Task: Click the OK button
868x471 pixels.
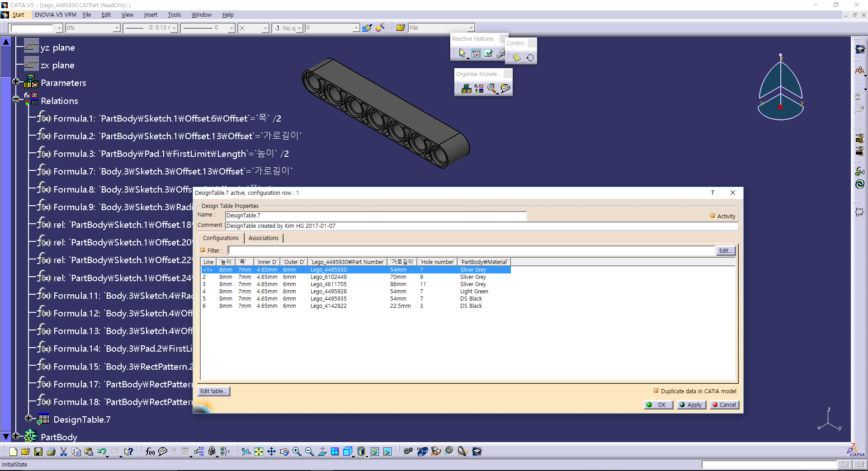Action: [x=658, y=405]
